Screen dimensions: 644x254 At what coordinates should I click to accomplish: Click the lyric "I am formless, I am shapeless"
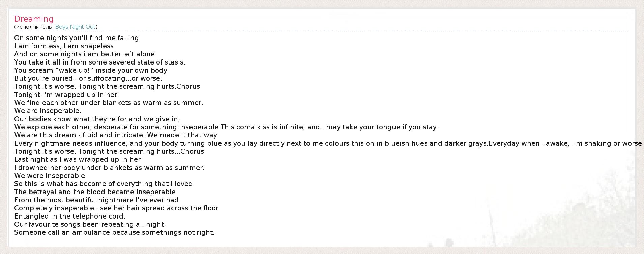pos(65,46)
